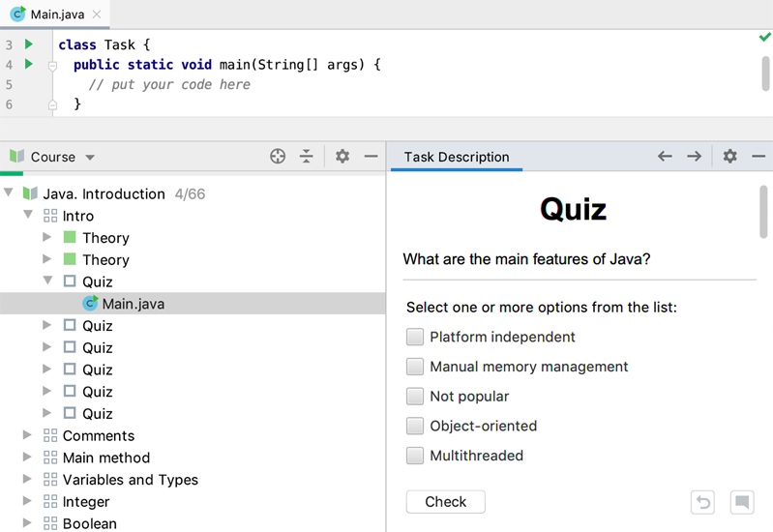This screenshot has width=773, height=532.
Task: Select Main.java in the course tree
Action: [x=193, y=304]
